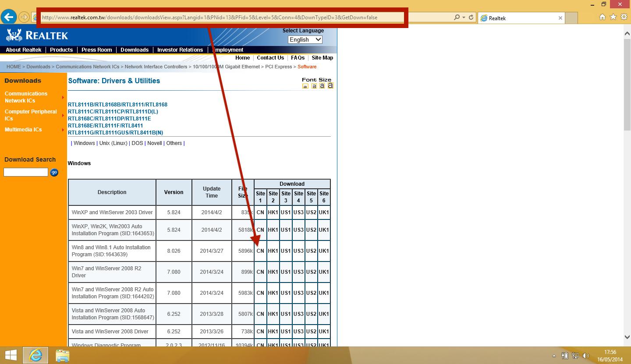Click the Download Search text field

click(x=26, y=173)
